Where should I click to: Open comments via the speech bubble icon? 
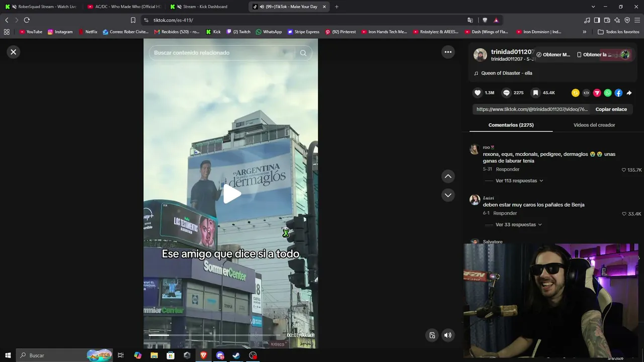click(x=507, y=93)
